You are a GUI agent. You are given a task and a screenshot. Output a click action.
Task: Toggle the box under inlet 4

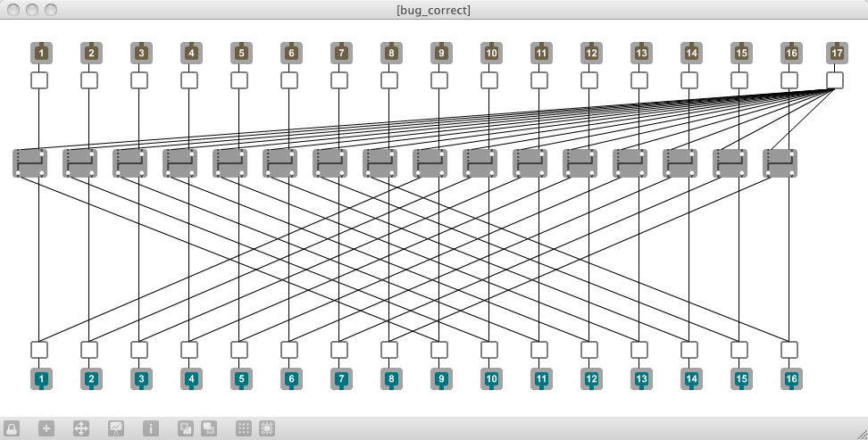(189, 80)
